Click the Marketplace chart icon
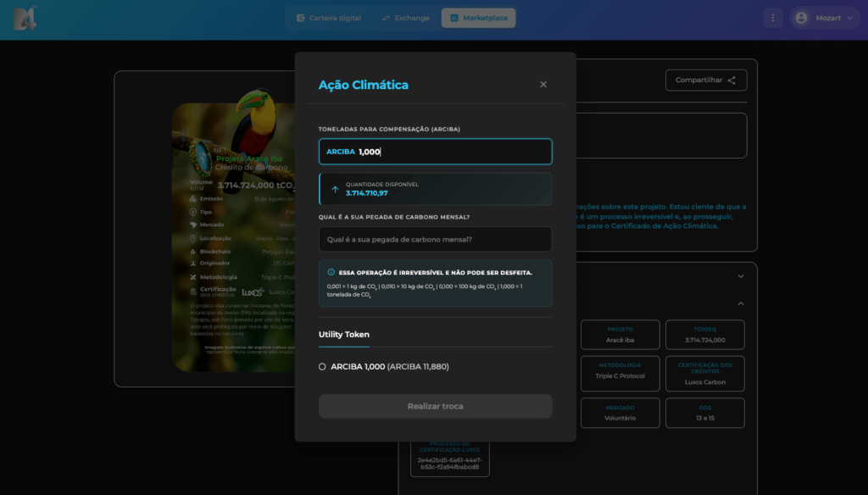The width and height of the screenshot is (868, 495). point(454,18)
